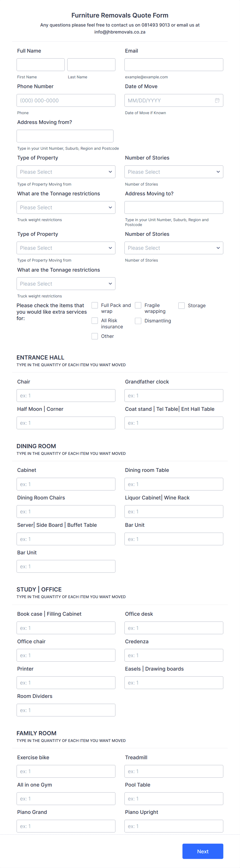
Task: Expand the second Type of Property dropdown
Action: [x=66, y=248]
